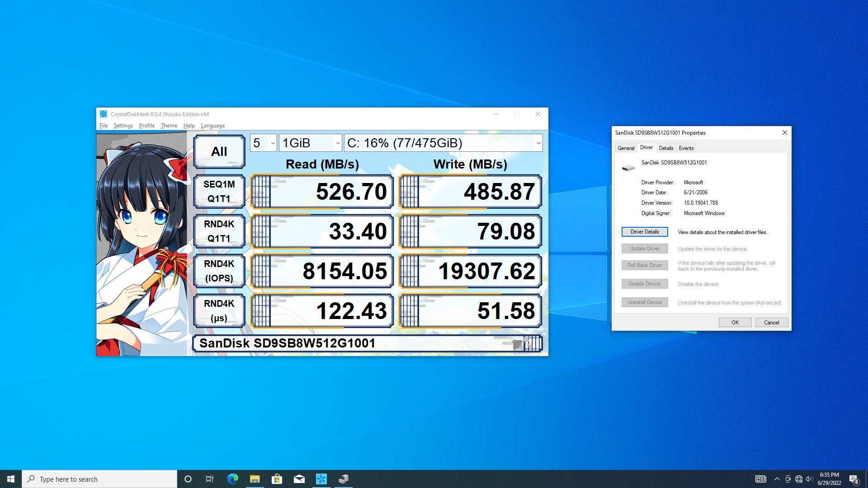868x488 pixels.
Task: Click the 51.58 write latency value
Action: [x=470, y=311]
